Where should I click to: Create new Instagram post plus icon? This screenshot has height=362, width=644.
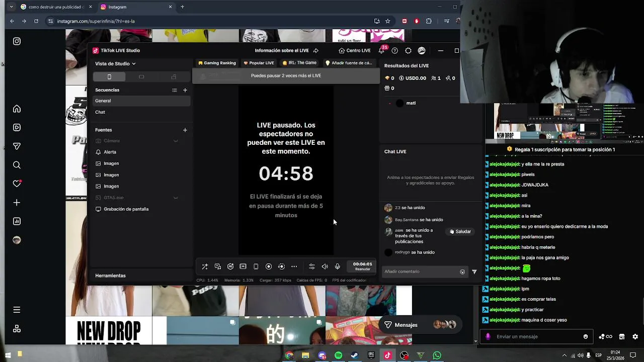pyautogui.click(x=17, y=202)
